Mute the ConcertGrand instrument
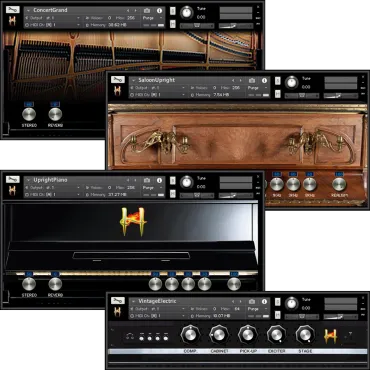 point(173,24)
